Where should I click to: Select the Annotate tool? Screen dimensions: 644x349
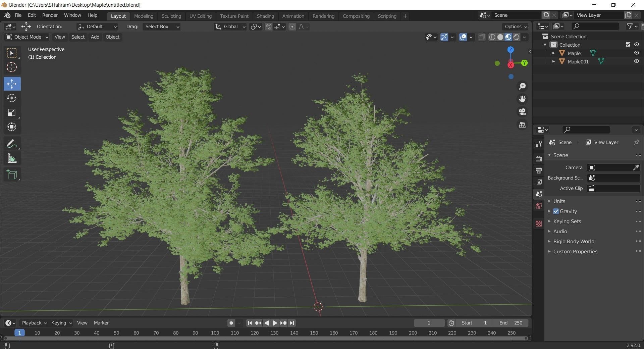[12, 143]
